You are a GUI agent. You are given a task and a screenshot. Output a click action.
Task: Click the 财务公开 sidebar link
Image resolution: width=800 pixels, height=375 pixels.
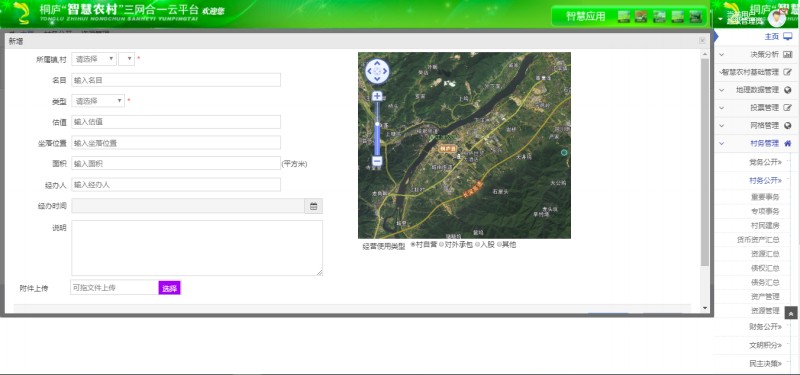point(765,327)
